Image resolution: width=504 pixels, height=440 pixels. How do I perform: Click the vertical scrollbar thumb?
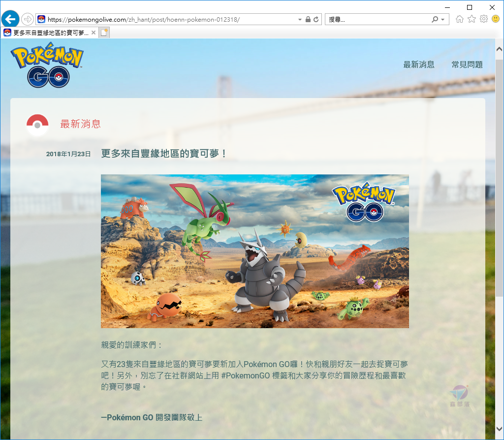(x=499, y=178)
